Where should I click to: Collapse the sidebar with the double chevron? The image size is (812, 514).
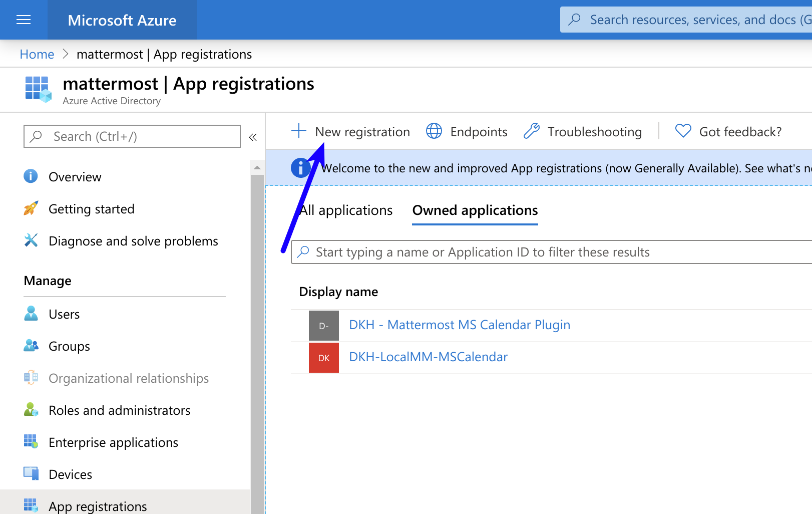tap(253, 137)
